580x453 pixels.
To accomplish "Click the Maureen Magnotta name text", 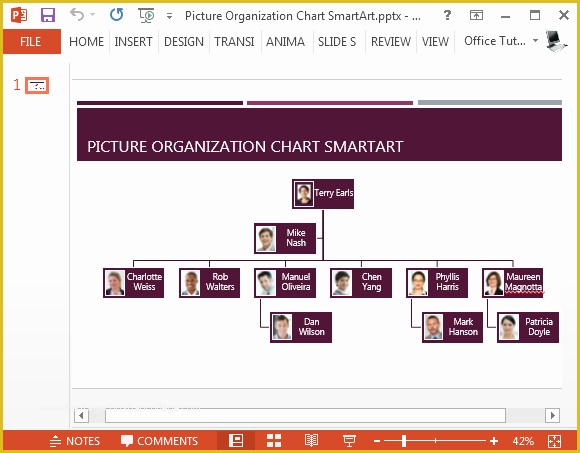I will (523, 282).
